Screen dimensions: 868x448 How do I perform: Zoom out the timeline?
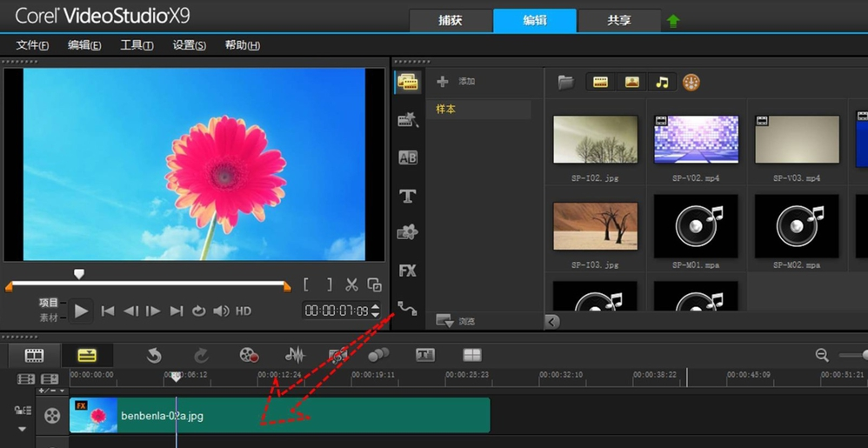[822, 356]
